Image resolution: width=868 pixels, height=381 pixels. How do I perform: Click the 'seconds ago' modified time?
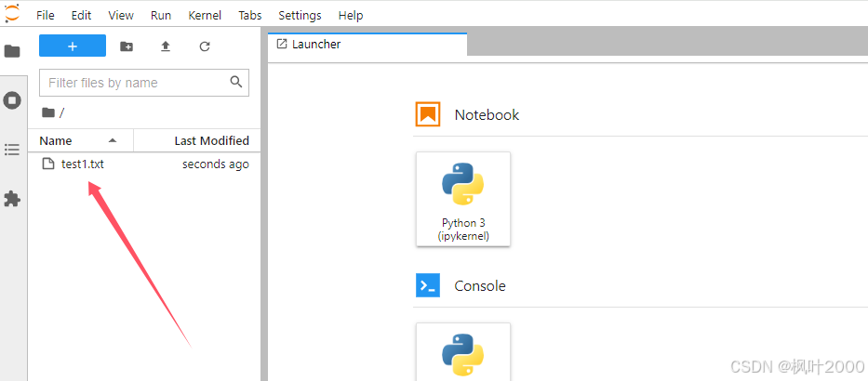pos(215,164)
